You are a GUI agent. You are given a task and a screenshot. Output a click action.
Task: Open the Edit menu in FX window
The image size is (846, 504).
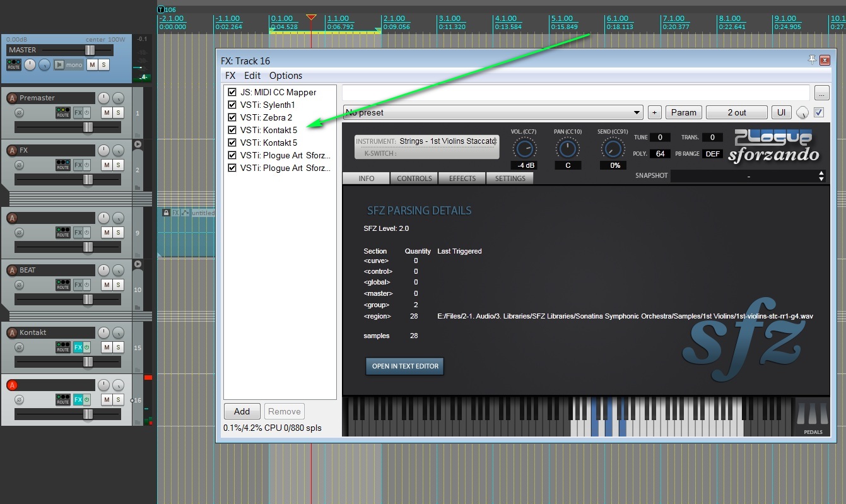click(252, 76)
